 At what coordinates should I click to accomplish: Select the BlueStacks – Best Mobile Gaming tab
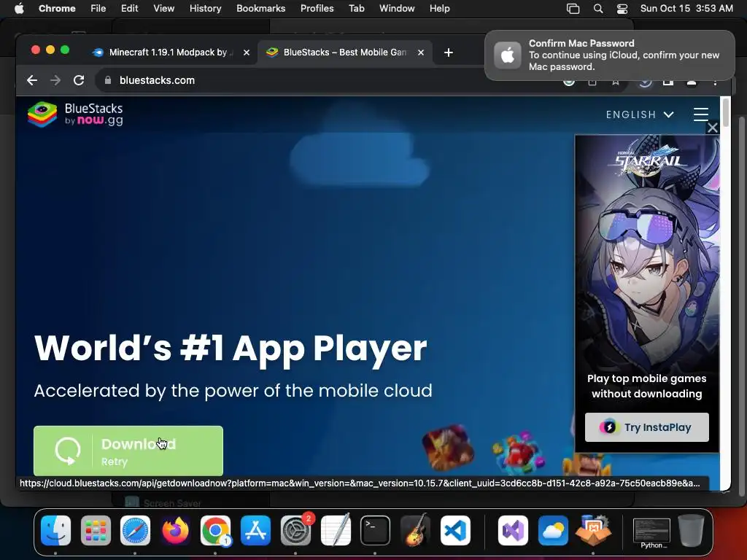click(345, 52)
